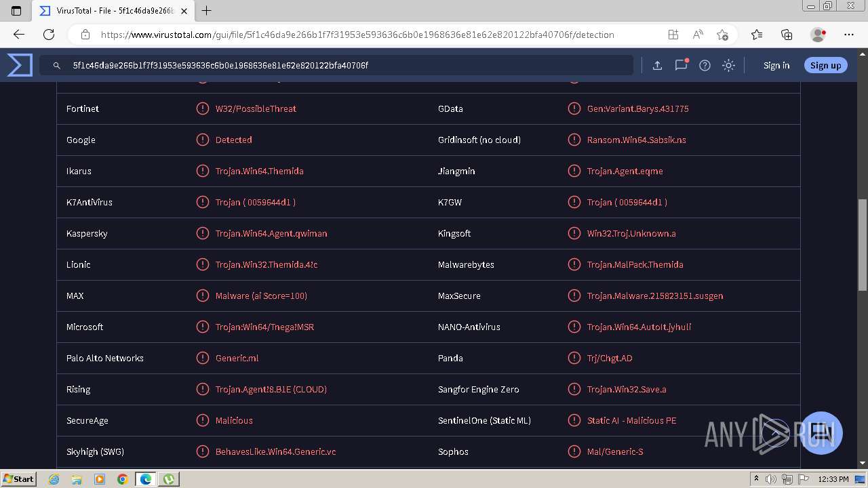Click the scrollbar down arrow
Screen dimensions: 868x488
tap(862, 463)
